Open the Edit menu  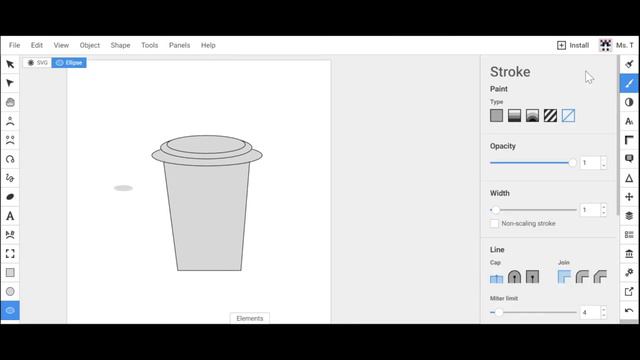pyautogui.click(x=37, y=45)
